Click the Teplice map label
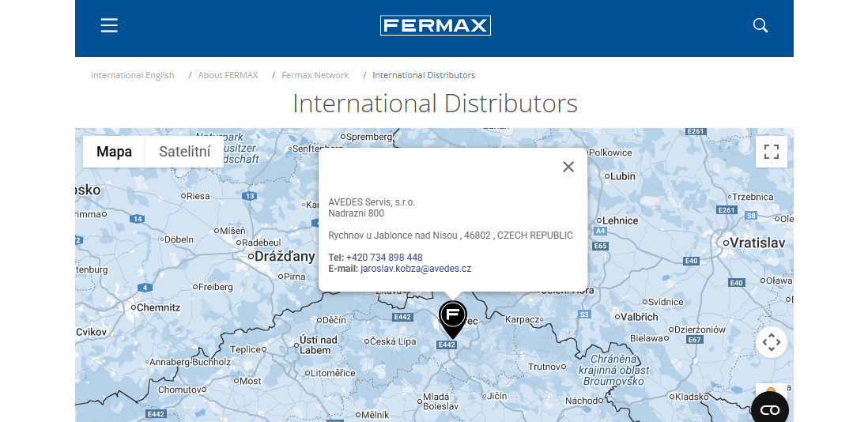Screen dimensions: 868x422 245,349
